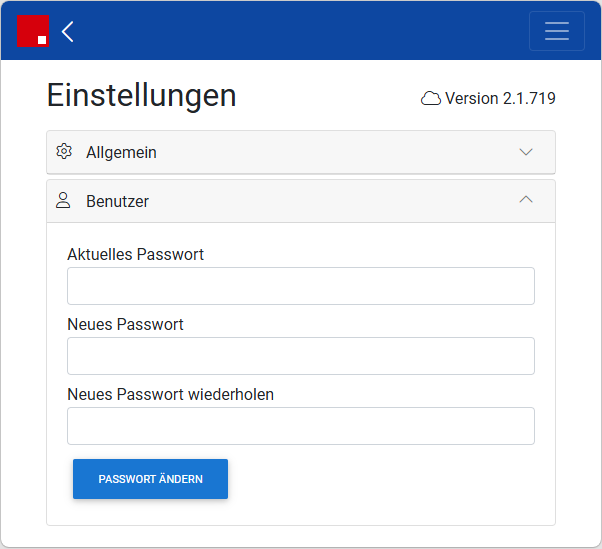This screenshot has width=602, height=549.
Task: Focus the Aktuelles Passwort field
Action: pyautogui.click(x=301, y=286)
